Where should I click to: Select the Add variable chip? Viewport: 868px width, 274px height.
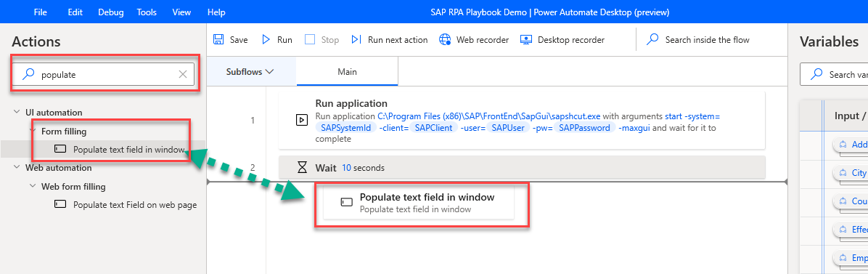coord(851,144)
